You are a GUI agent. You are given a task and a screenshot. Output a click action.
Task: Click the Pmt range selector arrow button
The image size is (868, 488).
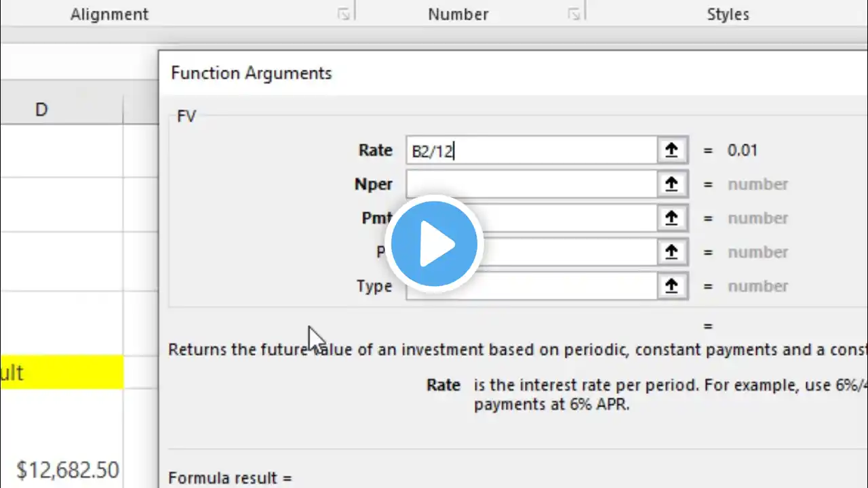point(671,218)
